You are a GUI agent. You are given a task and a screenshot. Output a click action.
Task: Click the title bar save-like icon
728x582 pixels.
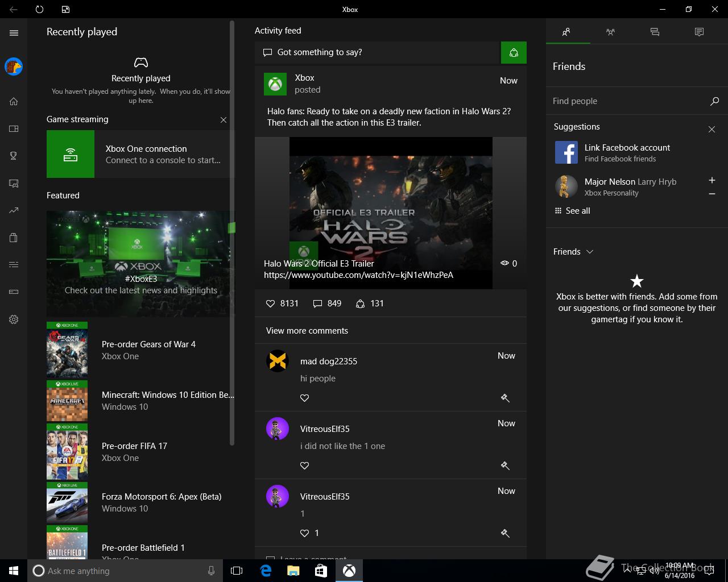pyautogui.click(x=66, y=9)
